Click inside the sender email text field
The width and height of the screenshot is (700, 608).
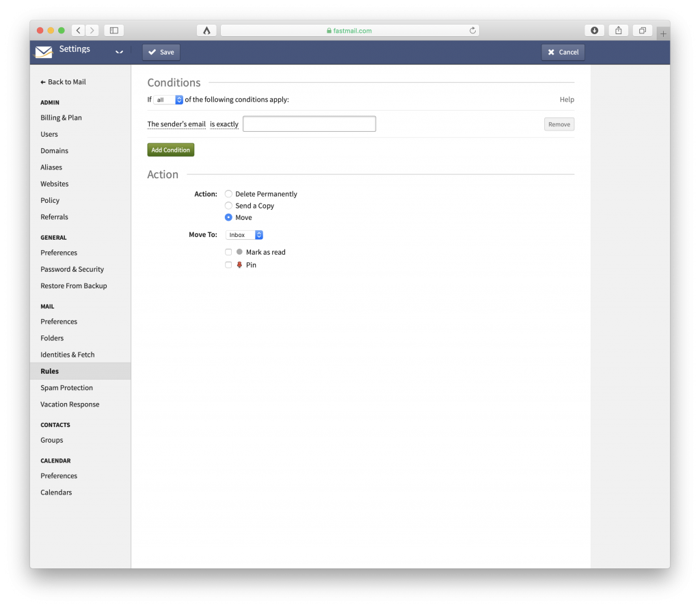(309, 124)
